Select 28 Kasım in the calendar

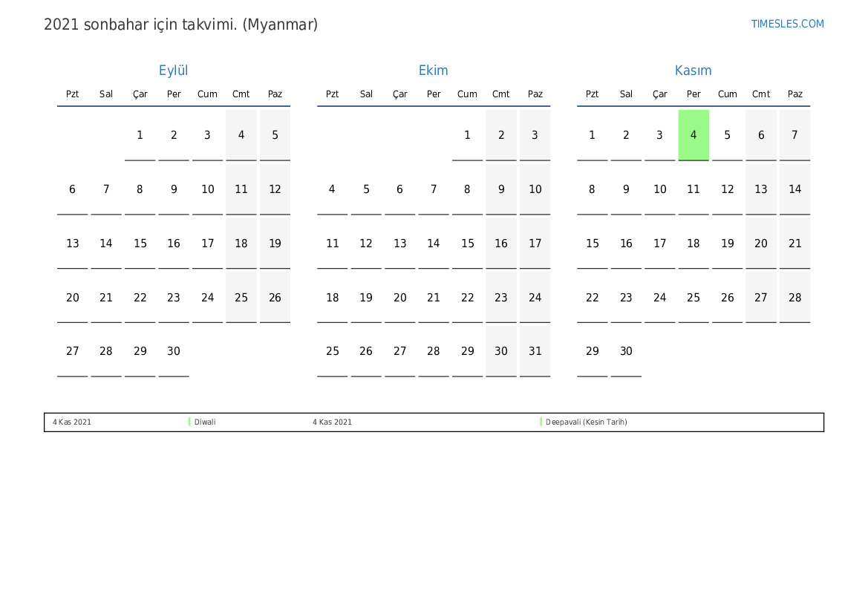[x=795, y=297]
